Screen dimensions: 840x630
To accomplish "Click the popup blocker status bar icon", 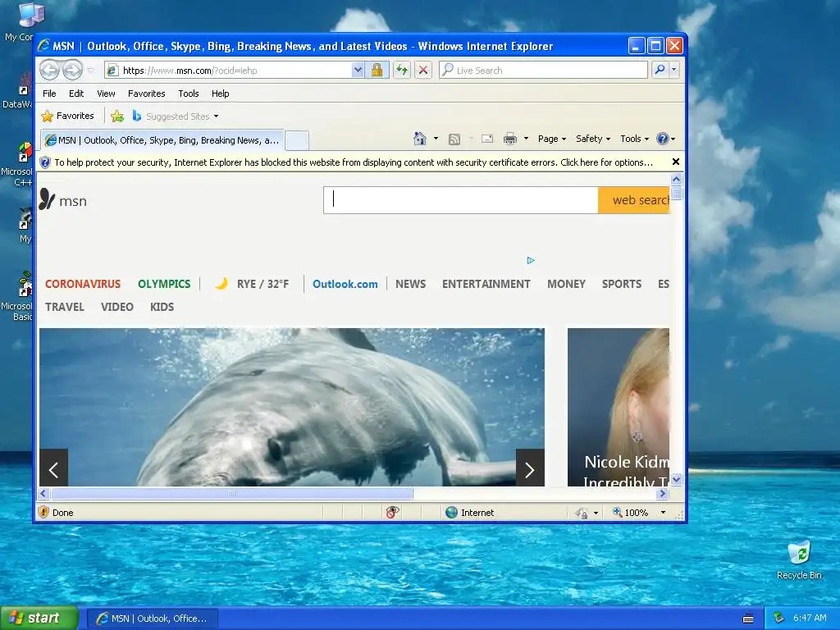I will (x=392, y=513).
